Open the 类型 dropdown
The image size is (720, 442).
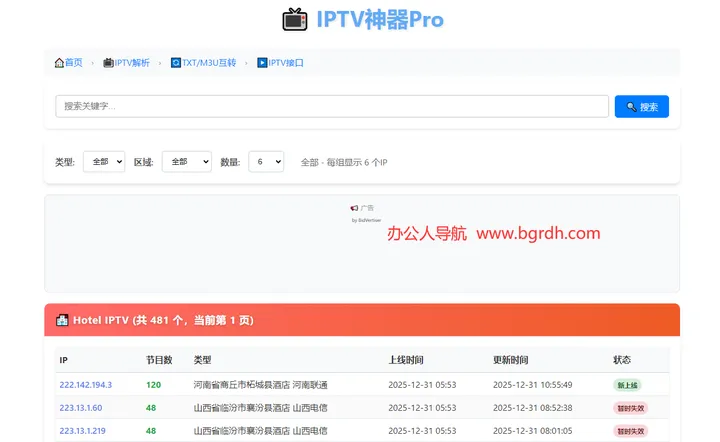click(104, 162)
